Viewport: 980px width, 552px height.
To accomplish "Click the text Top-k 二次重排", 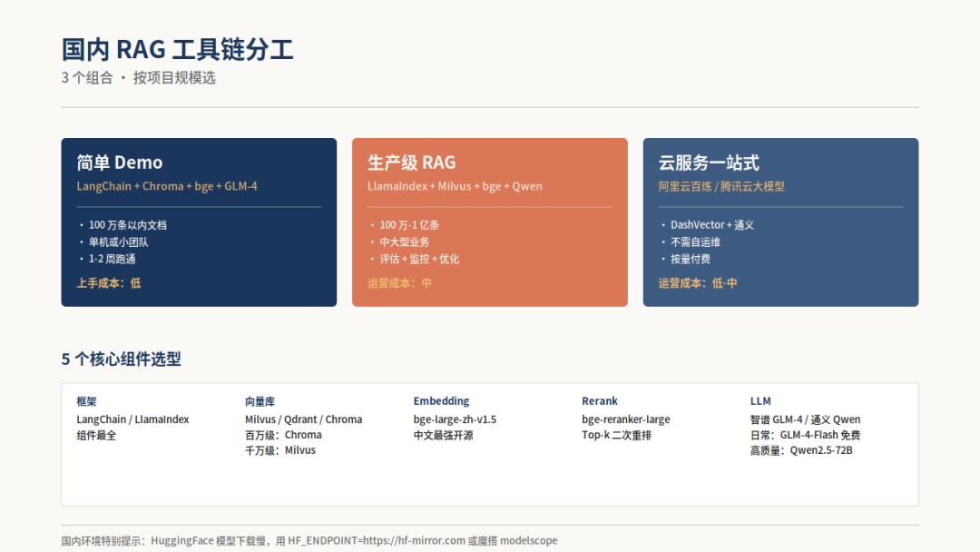I will [x=616, y=435].
